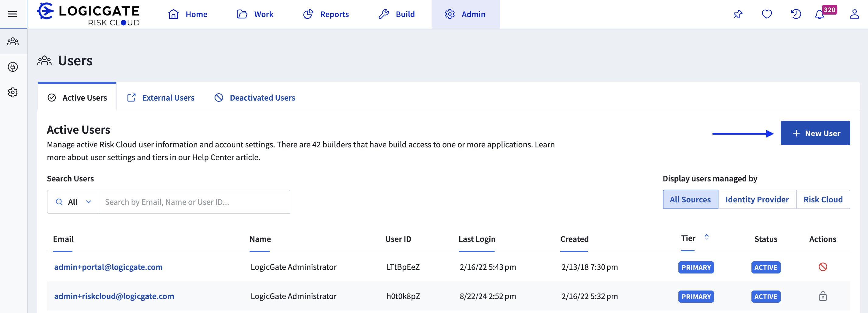This screenshot has height=313, width=868.
Task: Open the Reports nav item
Action: pos(326,14)
